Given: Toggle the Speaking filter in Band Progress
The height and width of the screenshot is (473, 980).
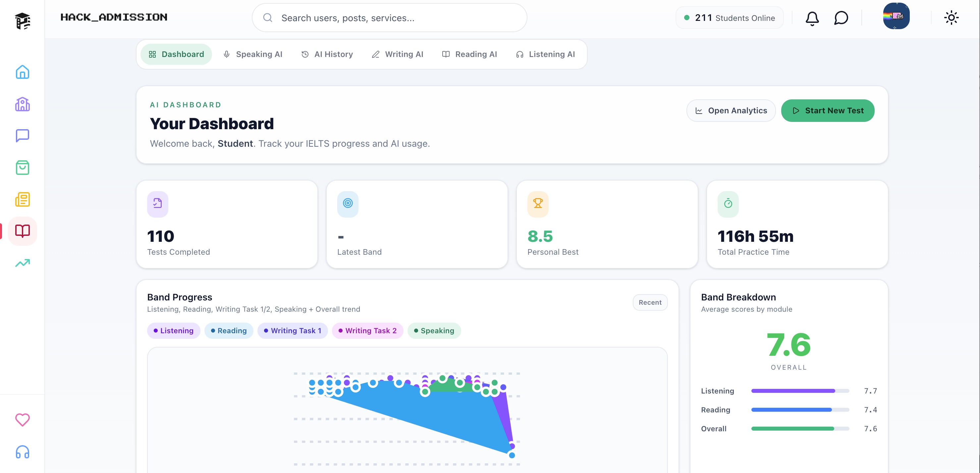Looking at the screenshot, I should (434, 331).
